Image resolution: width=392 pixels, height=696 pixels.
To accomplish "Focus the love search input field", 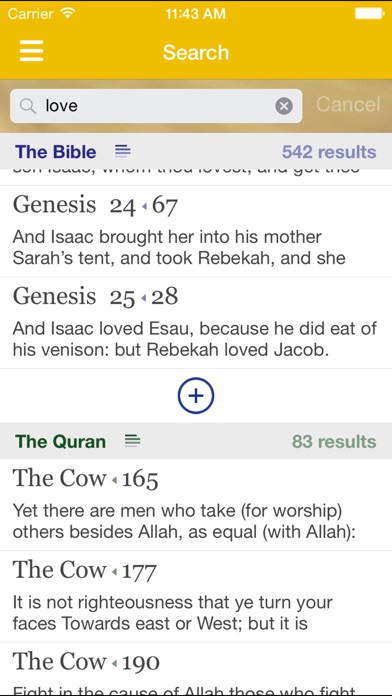I will click(156, 106).
